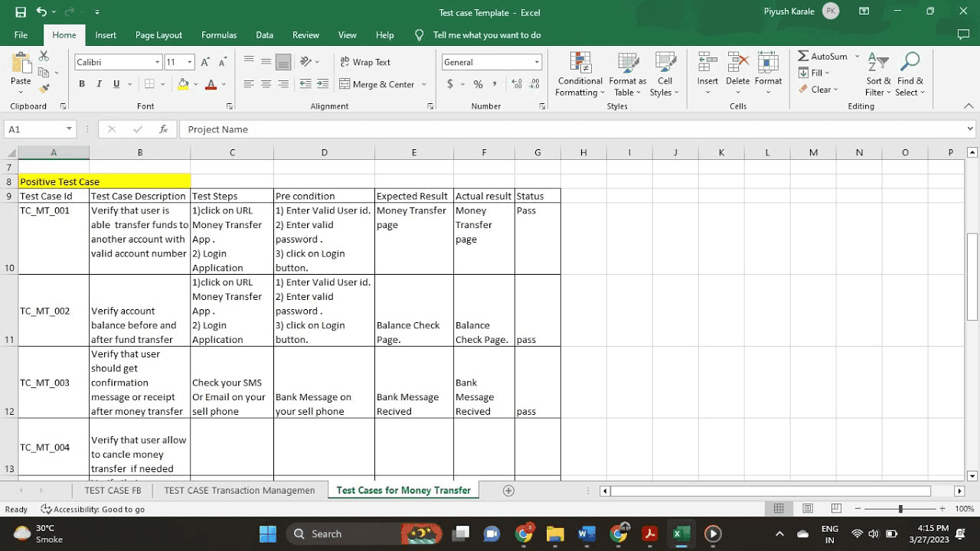Screen dimensions: 980x551
Task: Switch to Page Layout view icon
Action: 808,509
